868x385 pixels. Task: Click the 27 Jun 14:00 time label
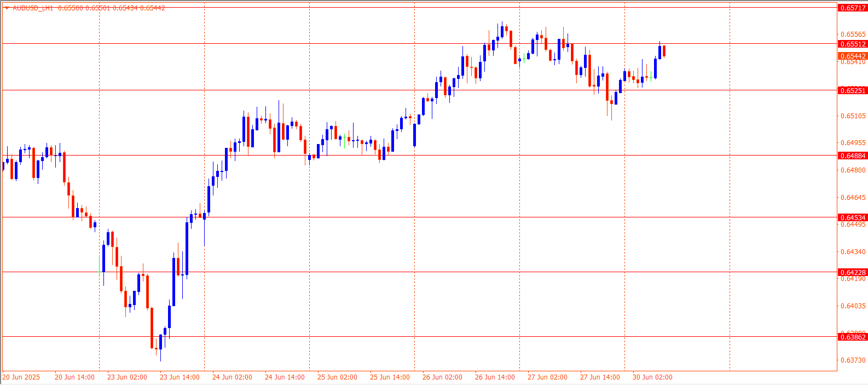[x=600, y=377]
